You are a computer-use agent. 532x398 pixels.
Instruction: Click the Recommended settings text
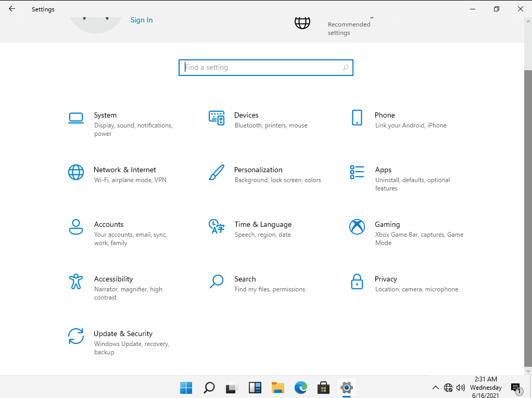[x=349, y=29]
